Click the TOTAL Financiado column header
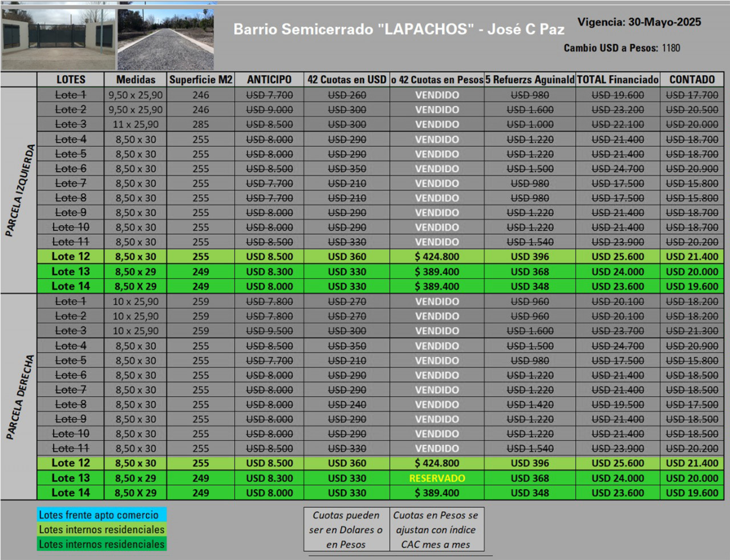The height and width of the screenshot is (560, 730). point(618,80)
